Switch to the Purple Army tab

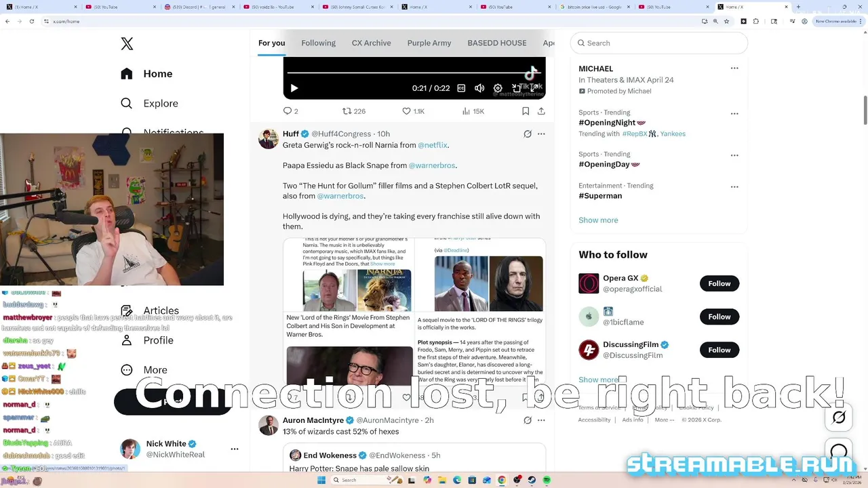[429, 43]
